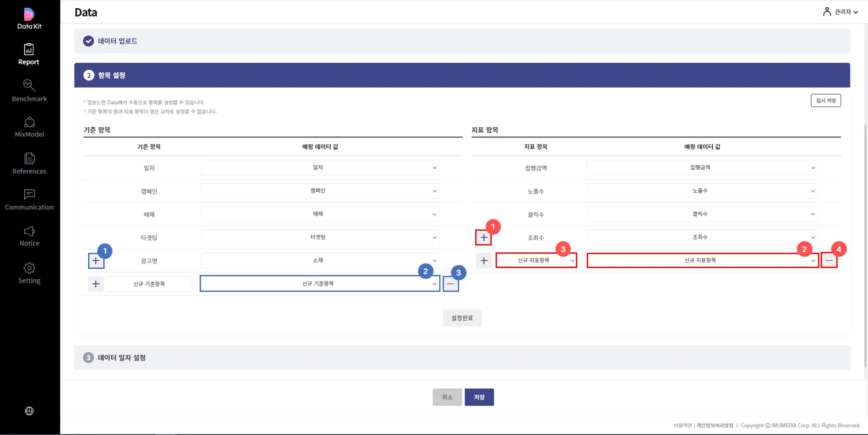This screenshot has height=435, width=868.
Task: Go to Benchmark in the sidebar
Action: (29, 91)
